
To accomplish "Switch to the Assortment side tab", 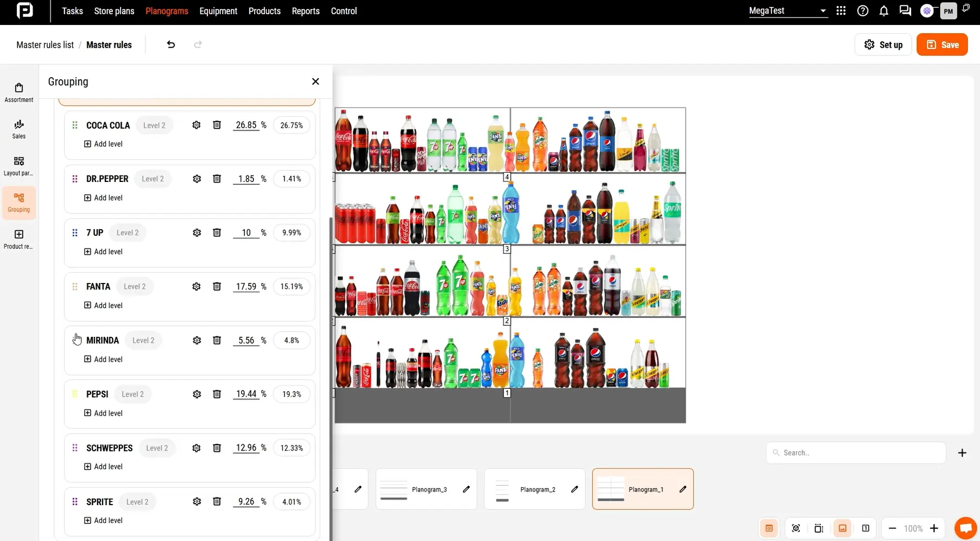I will tap(19, 93).
